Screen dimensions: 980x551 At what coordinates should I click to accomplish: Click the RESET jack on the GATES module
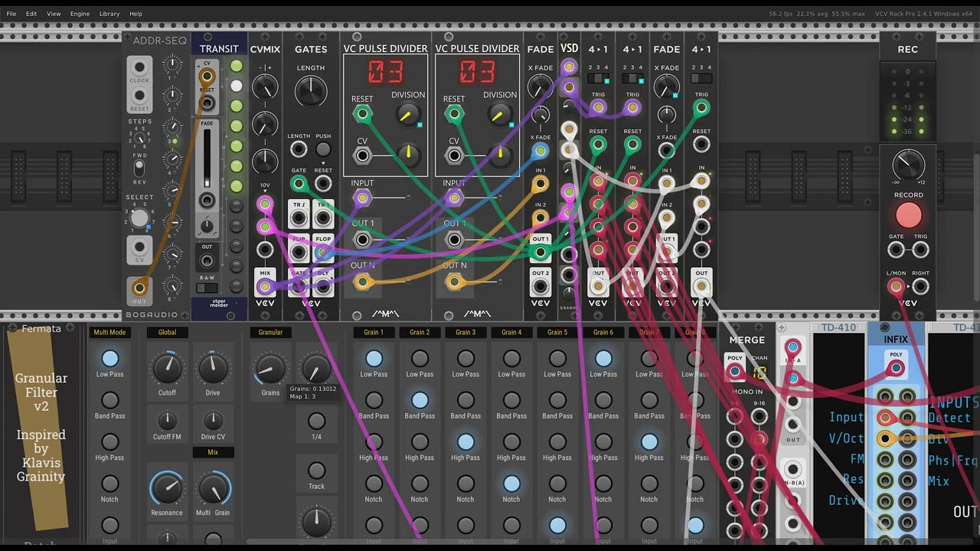(x=323, y=184)
